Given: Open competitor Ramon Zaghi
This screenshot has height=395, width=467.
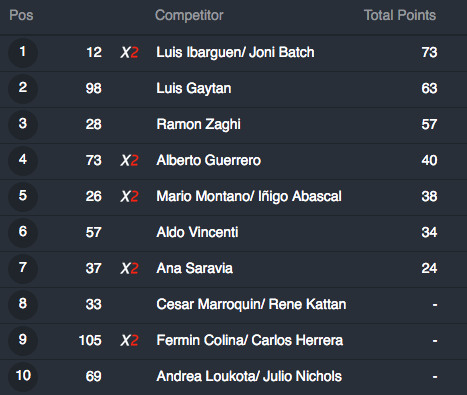Looking at the screenshot, I should click(198, 125).
